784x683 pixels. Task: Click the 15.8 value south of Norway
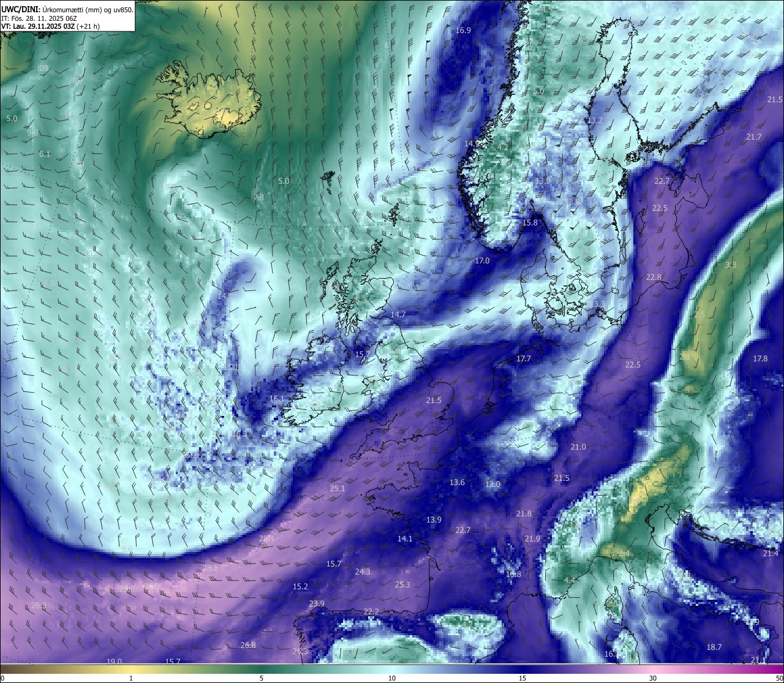530,223
